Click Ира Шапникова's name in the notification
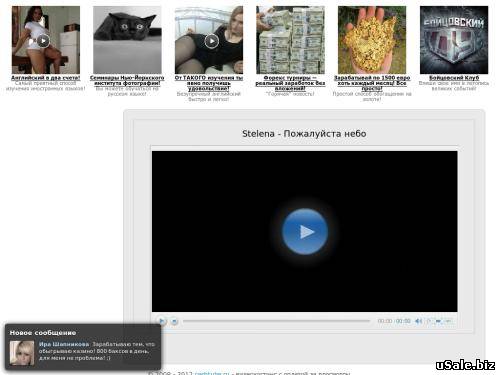This screenshot has width=500, height=375. coord(64,344)
